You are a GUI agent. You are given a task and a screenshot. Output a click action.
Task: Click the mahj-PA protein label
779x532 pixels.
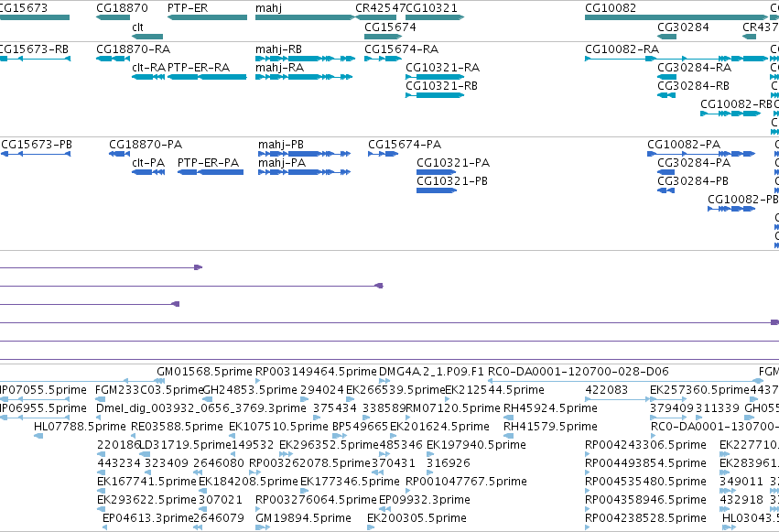[282, 163]
